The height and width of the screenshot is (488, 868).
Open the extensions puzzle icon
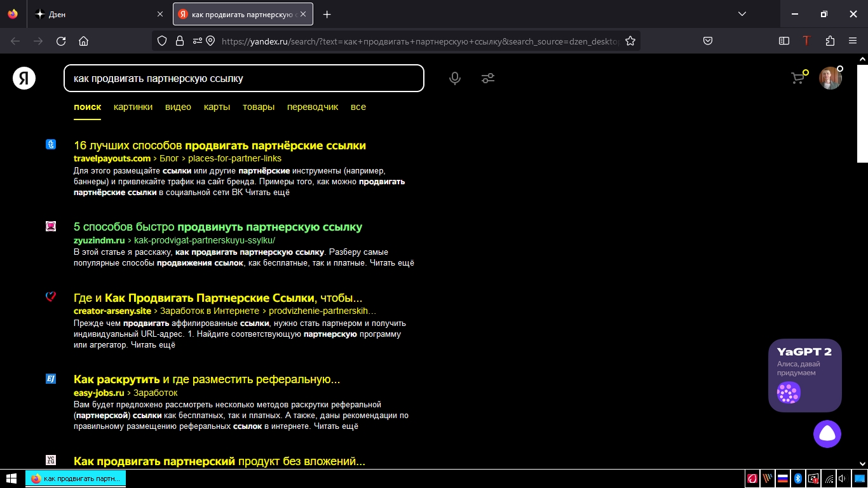pos(830,41)
